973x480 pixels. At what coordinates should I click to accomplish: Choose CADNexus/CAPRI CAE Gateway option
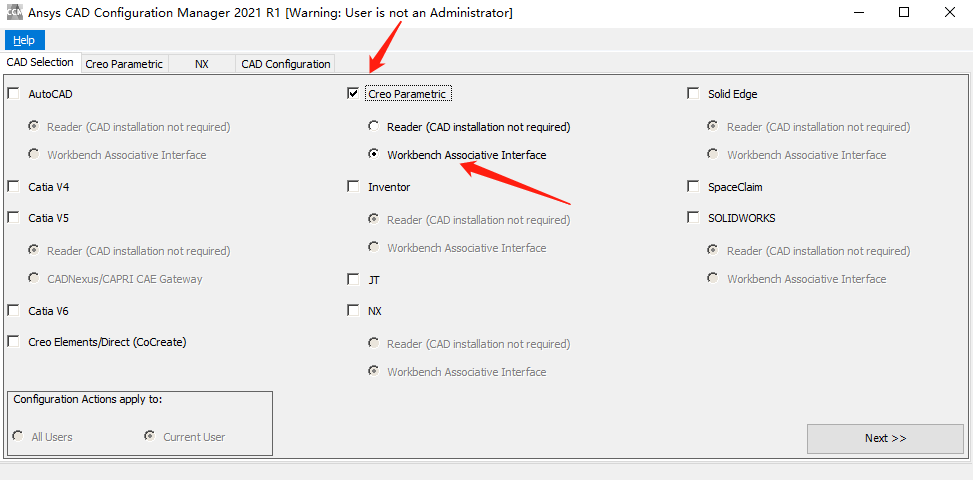click(34, 278)
